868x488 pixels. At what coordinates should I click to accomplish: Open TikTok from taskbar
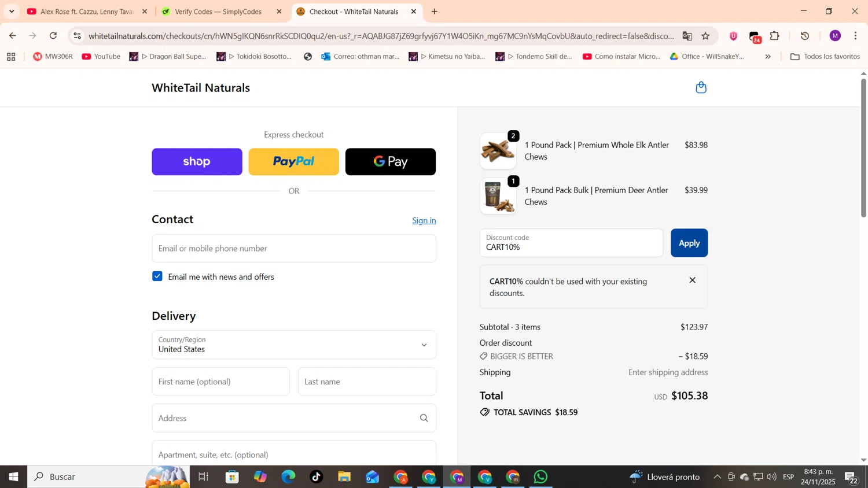pyautogui.click(x=317, y=477)
